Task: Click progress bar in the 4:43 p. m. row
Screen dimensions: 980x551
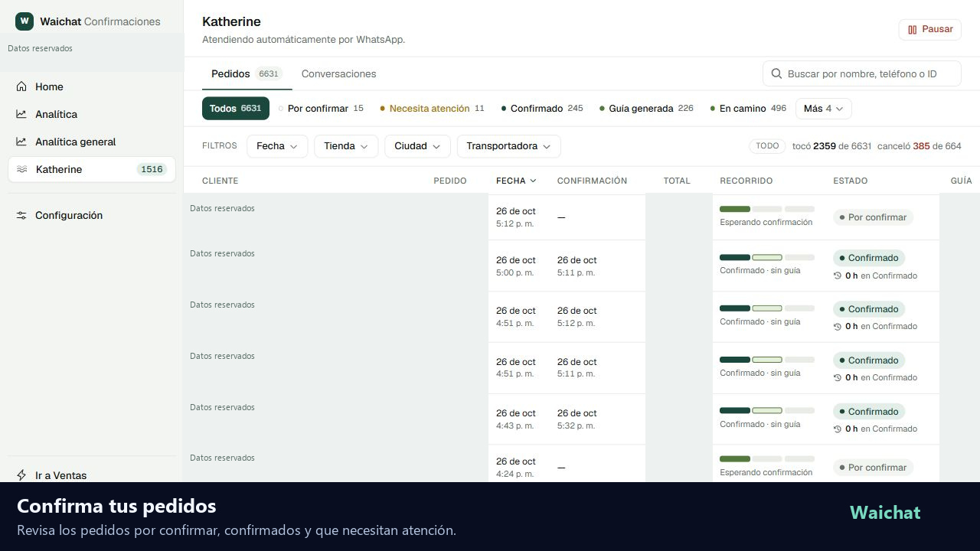Action: point(767,410)
